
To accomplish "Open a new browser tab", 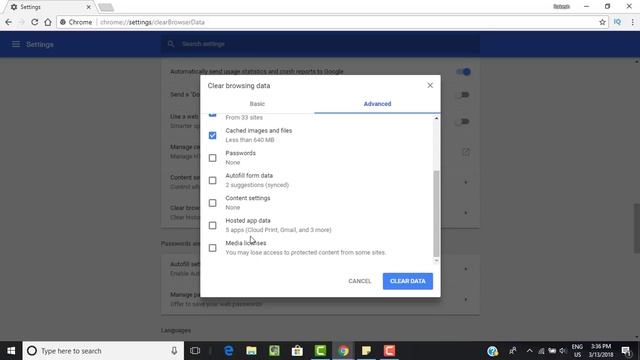I will (x=106, y=7).
